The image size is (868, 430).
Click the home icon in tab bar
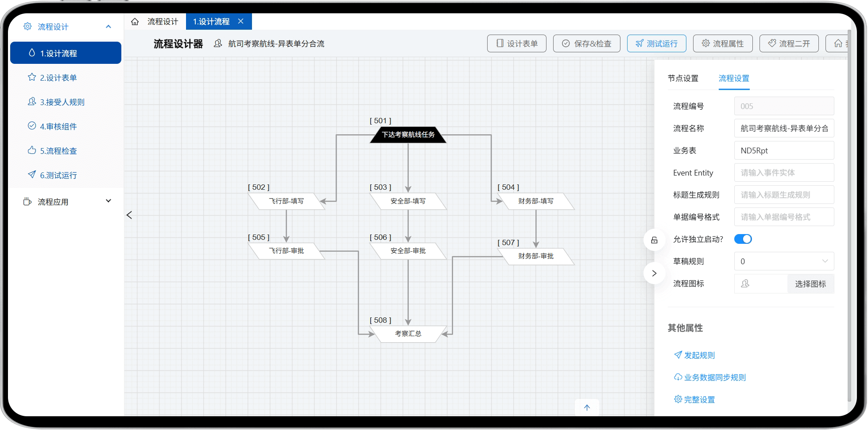pos(135,22)
